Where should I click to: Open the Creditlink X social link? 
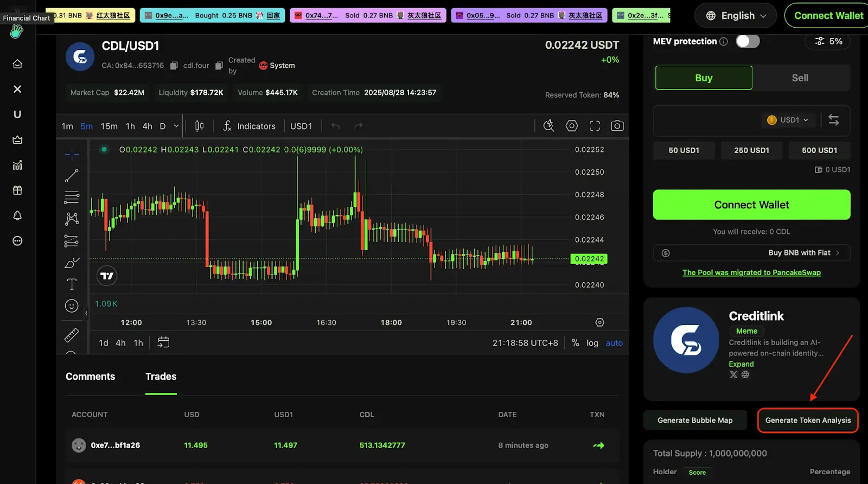(x=733, y=374)
